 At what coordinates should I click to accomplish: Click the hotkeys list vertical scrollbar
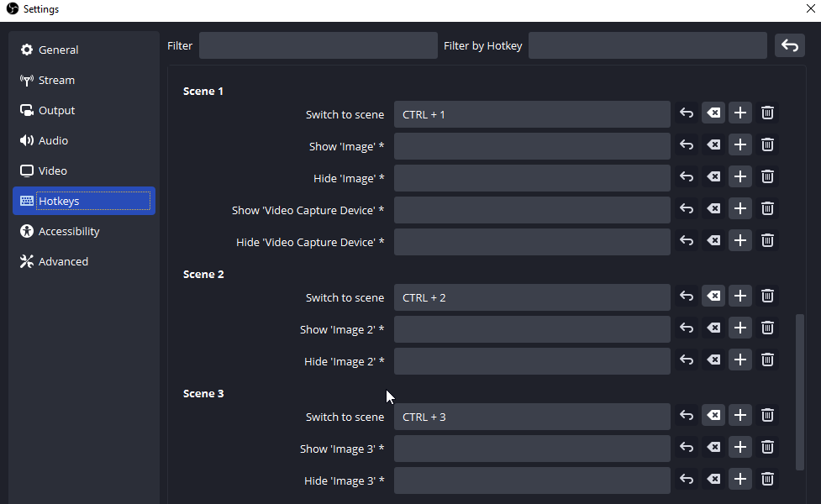799,391
